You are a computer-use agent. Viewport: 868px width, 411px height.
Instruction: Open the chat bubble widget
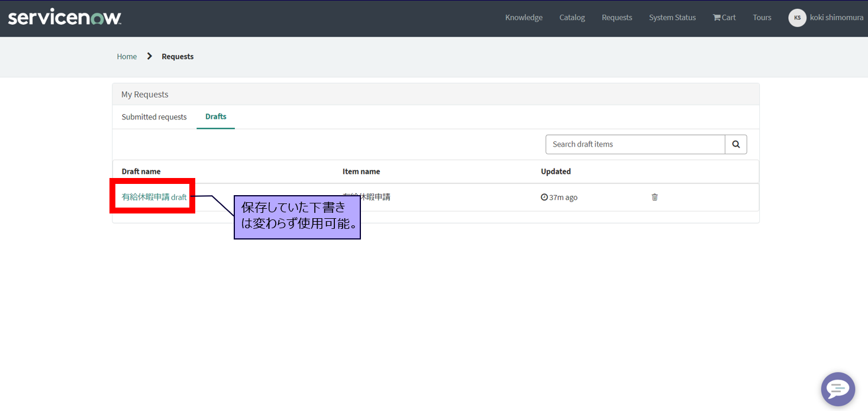point(838,389)
